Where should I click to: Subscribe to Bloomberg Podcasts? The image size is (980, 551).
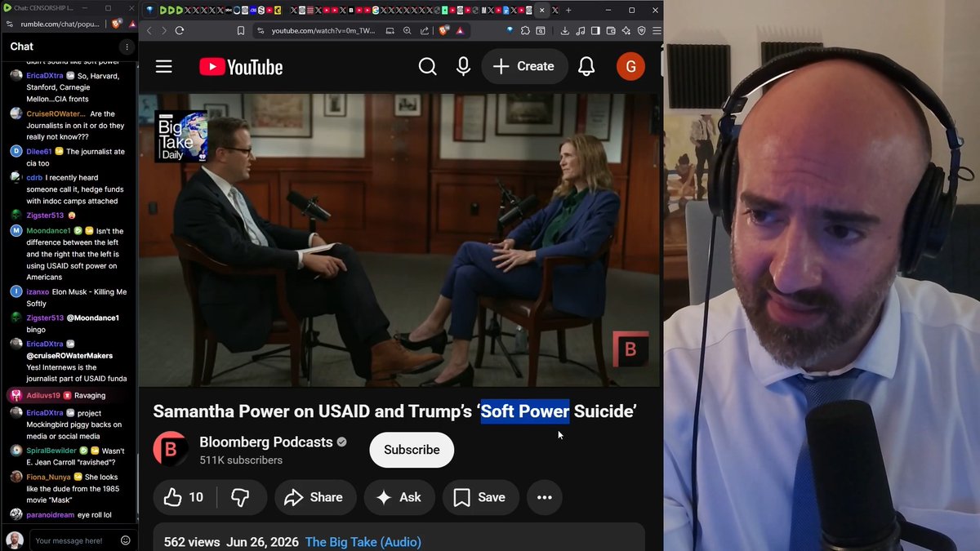[x=412, y=450]
